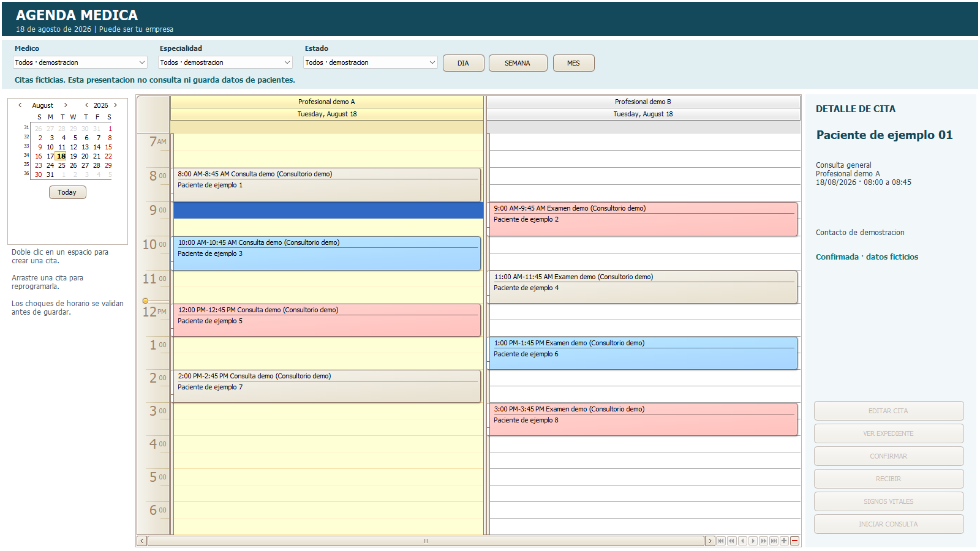
Task: Click the navigator first-record button
Action: pos(721,541)
